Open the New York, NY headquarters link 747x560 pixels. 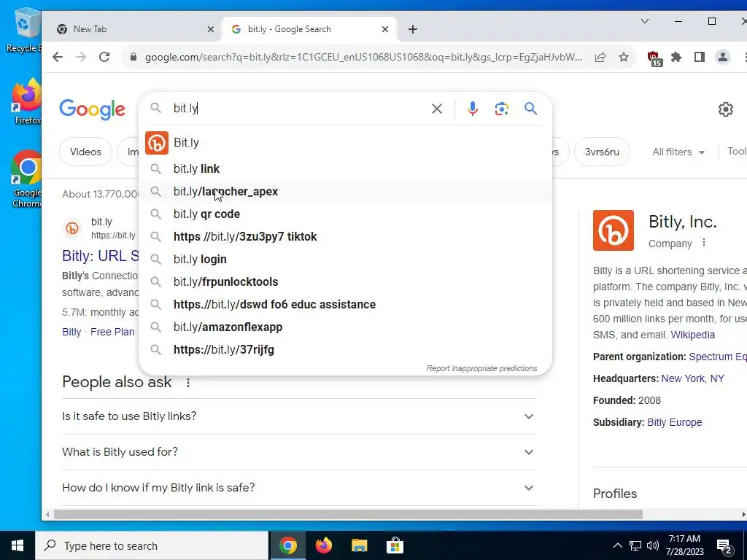[693, 378]
